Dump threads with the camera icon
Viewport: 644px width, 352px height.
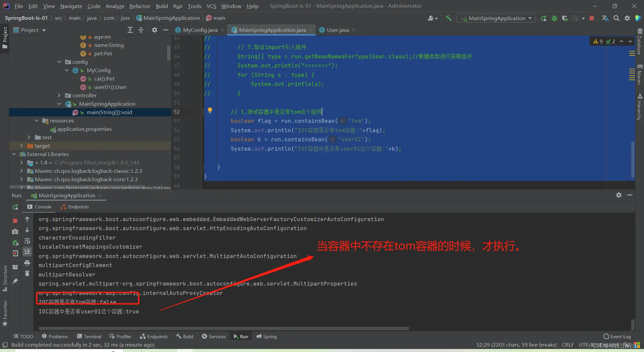tap(15, 232)
